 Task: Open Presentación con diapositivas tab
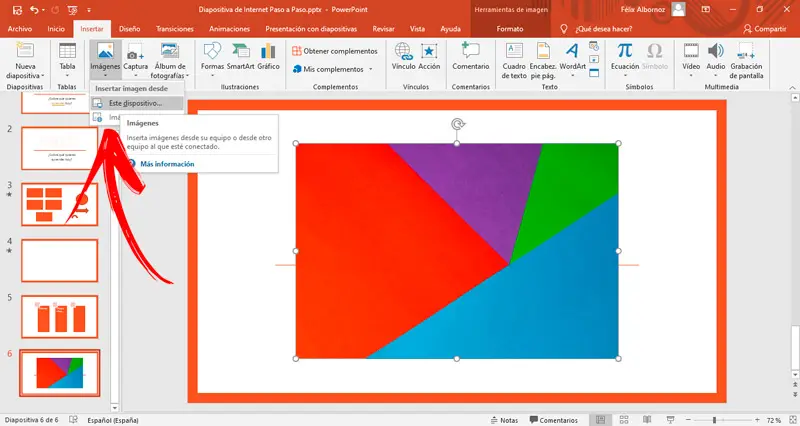coord(311,29)
